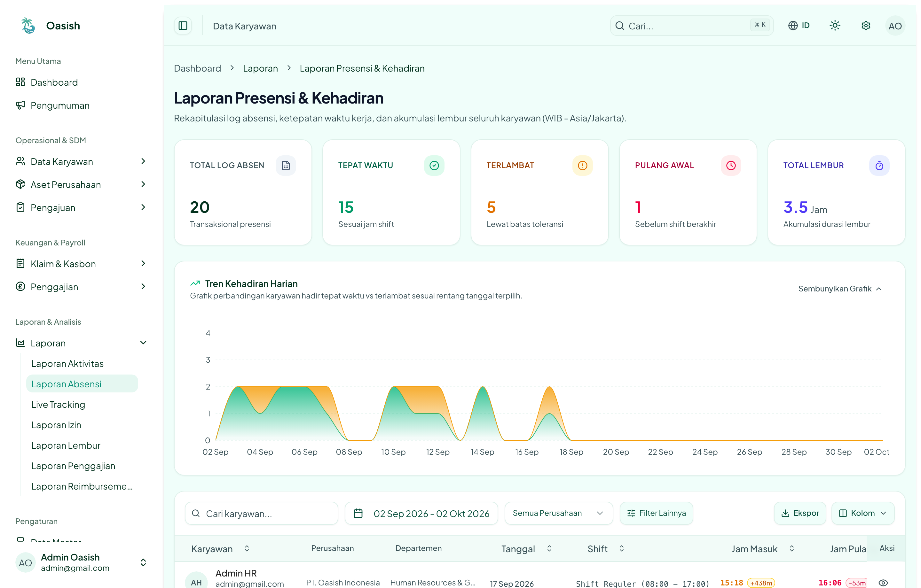
Task: Click the calendar icon in date range
Action: click(x=358, y=513)
